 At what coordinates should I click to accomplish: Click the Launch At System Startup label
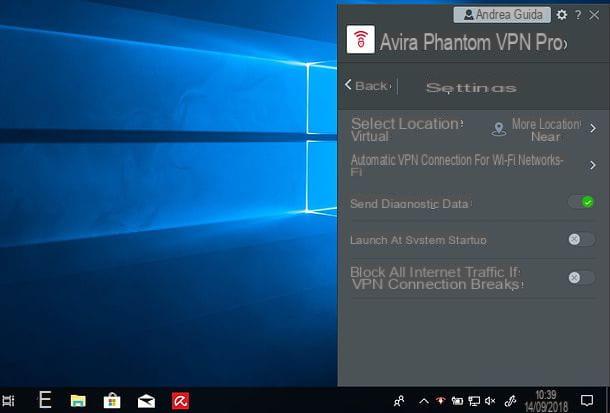pos(418,240)
